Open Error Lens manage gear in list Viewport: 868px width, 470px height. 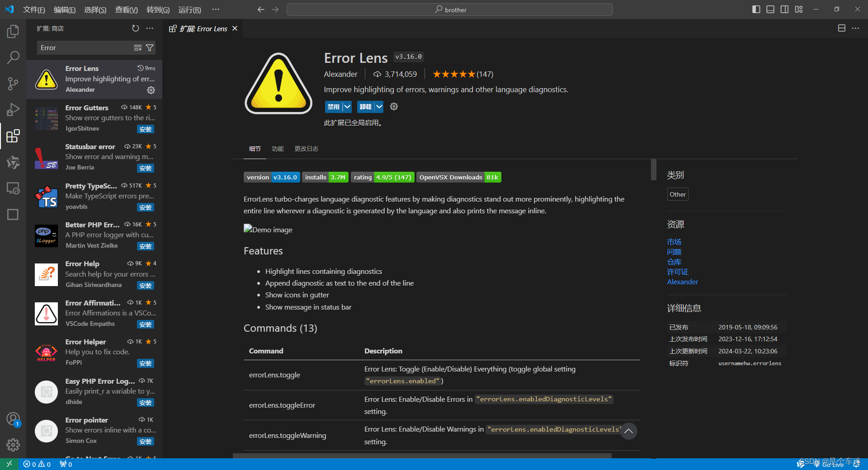coord(151,90)
